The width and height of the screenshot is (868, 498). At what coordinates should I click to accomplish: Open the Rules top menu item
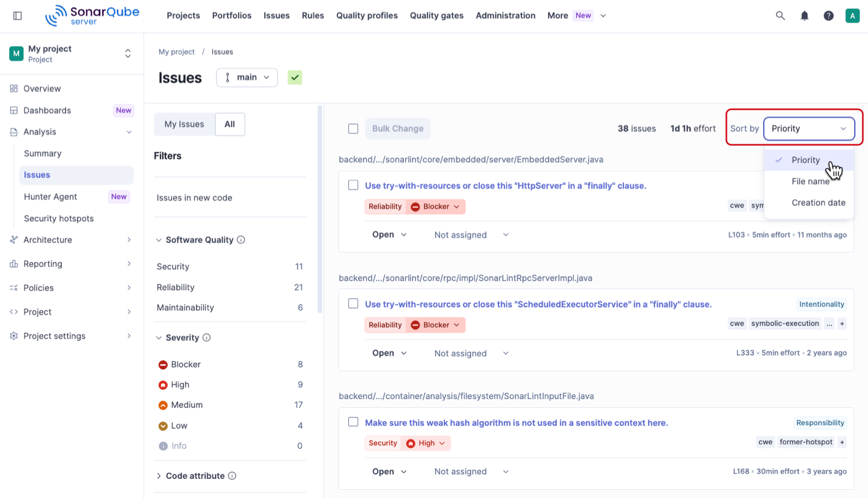pyautogui.click(x=313, y=16)
